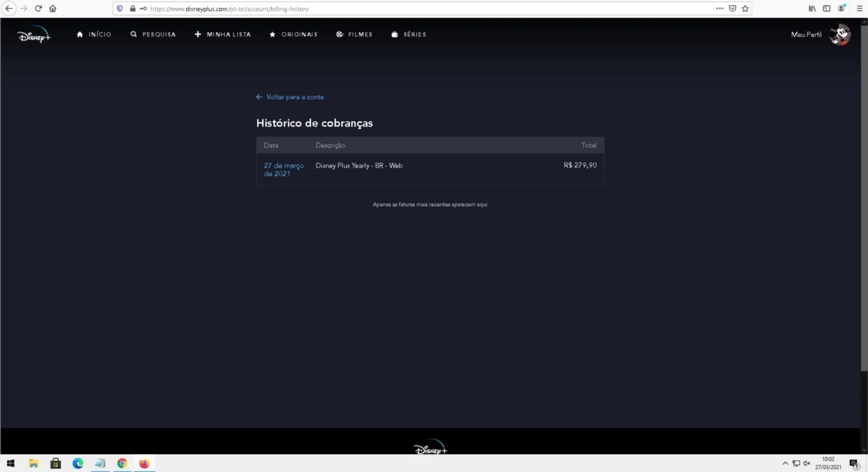Click the saved password key icon

pos(143,8)
